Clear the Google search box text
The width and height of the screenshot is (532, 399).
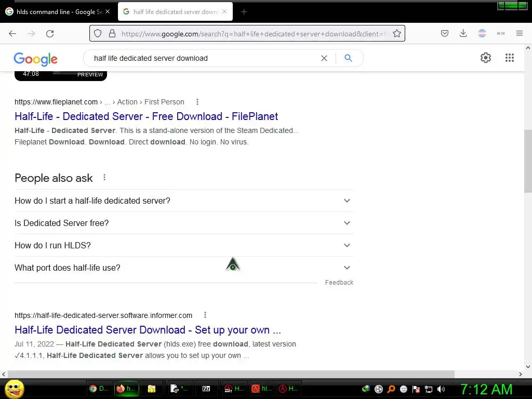coord(324,58)
